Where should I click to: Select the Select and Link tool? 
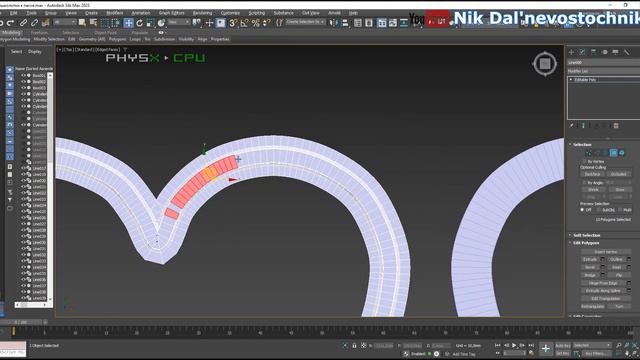click(23, 23)
